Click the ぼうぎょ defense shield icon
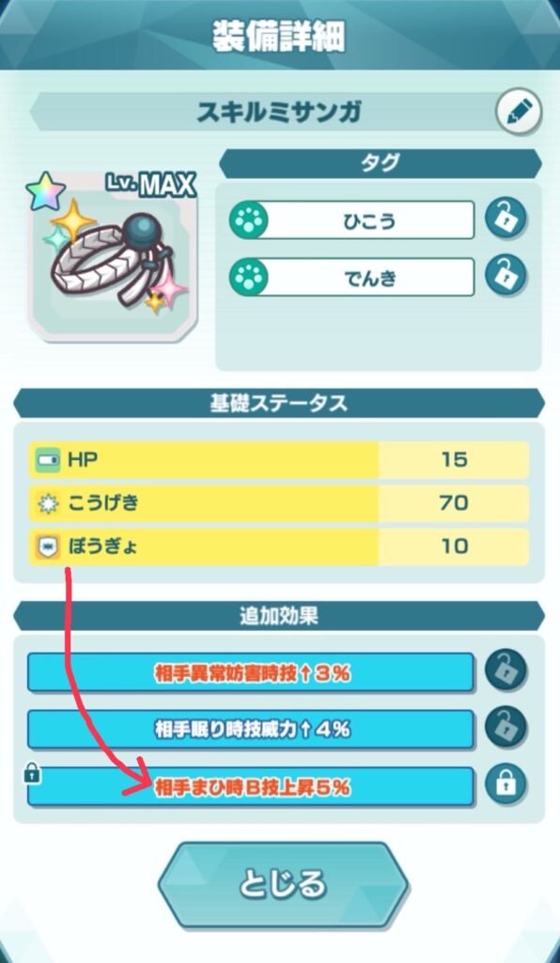Screen dimensions: 560x963 tap(47, 546)
